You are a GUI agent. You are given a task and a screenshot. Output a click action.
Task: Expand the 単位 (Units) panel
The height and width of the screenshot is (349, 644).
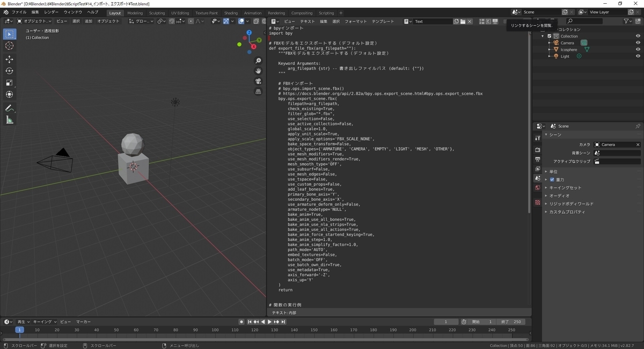click(553, 172)
